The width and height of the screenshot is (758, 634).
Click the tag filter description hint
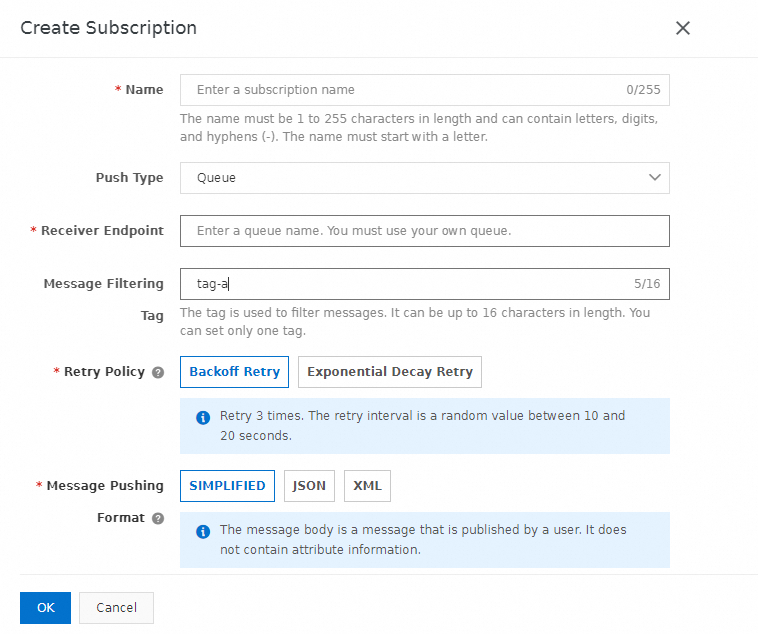415,322
